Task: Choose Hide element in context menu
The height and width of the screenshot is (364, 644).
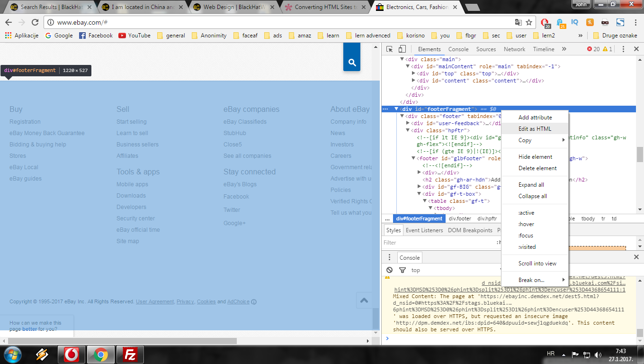Action: [x=535, y=157]
